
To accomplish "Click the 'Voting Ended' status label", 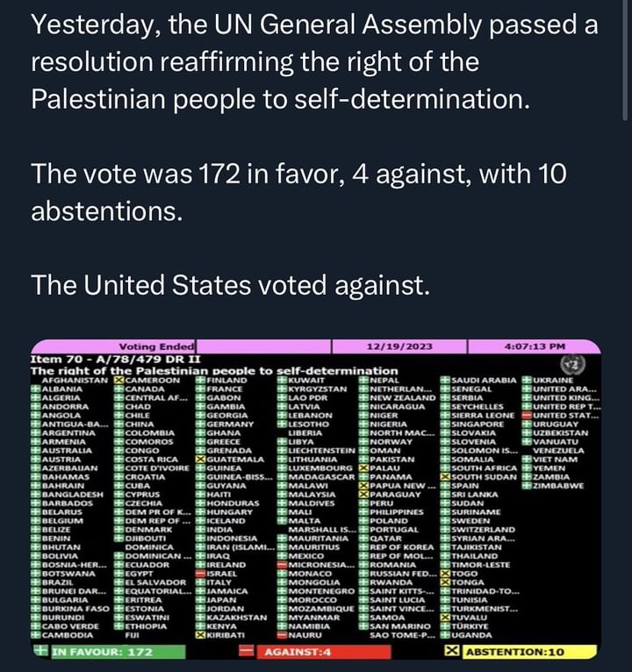I will click(x=147, y=347).
